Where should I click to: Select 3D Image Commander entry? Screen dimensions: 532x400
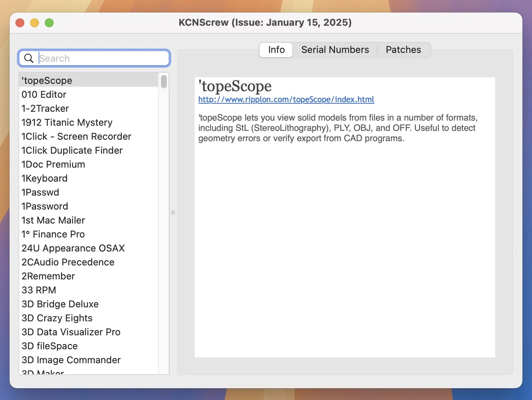click(89, 360)
